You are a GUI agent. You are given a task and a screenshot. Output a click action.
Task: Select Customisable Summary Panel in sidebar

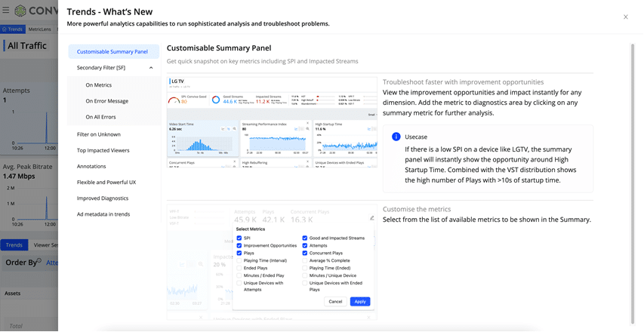[x=112, y=52]
